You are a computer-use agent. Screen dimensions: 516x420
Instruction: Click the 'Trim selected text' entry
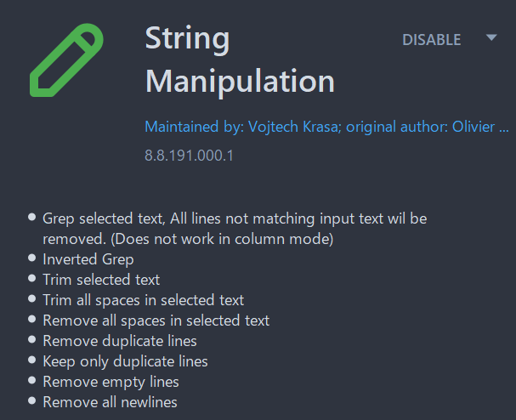[x=101, y=280]
